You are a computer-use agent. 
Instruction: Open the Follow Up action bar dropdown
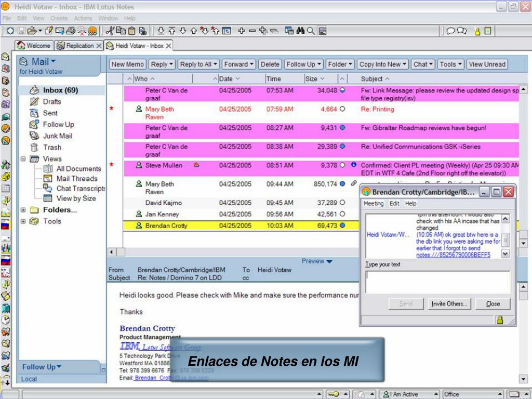coord(303,64)
